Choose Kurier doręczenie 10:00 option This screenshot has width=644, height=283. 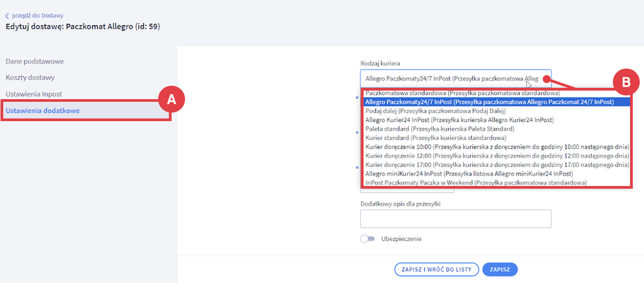tap(496, 146)
